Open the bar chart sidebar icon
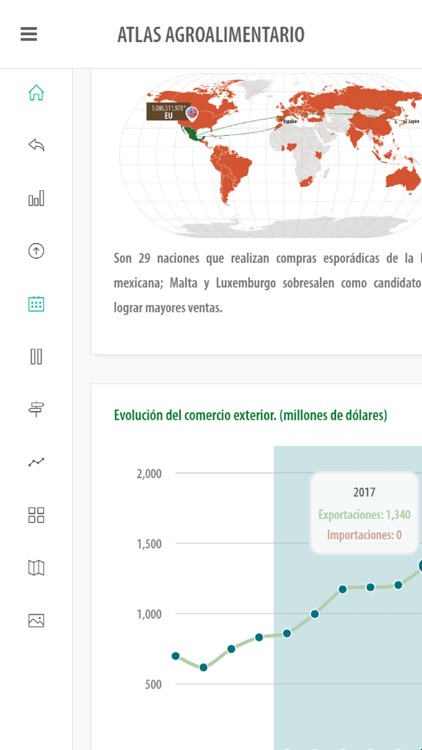 point(36,198)
